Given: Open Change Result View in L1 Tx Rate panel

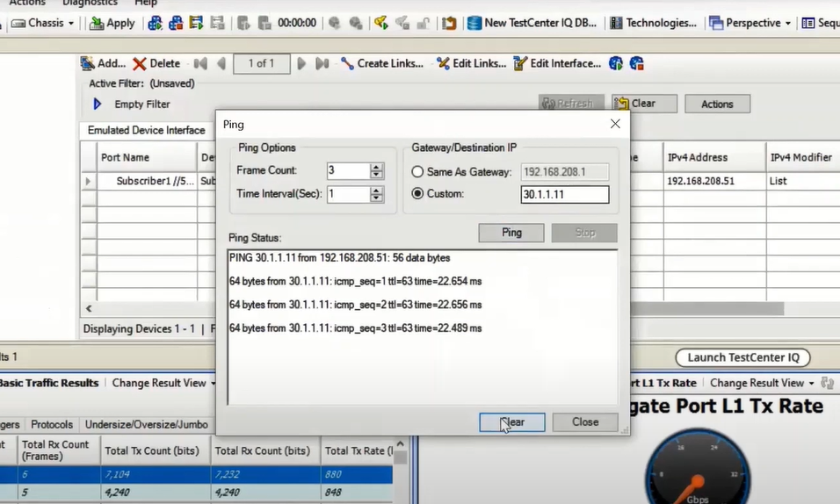Looking at the screenshot, I should point(761,383).
